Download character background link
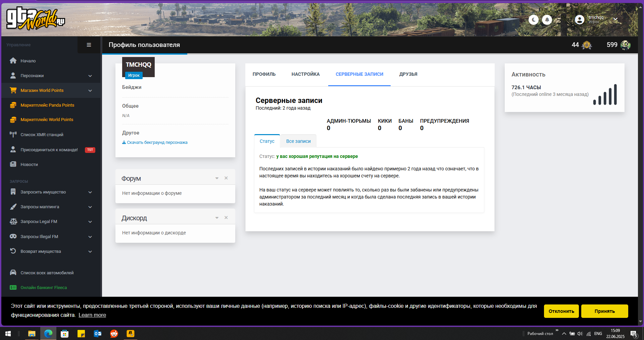This screenshot has height=340, width=644. (155, 143)
